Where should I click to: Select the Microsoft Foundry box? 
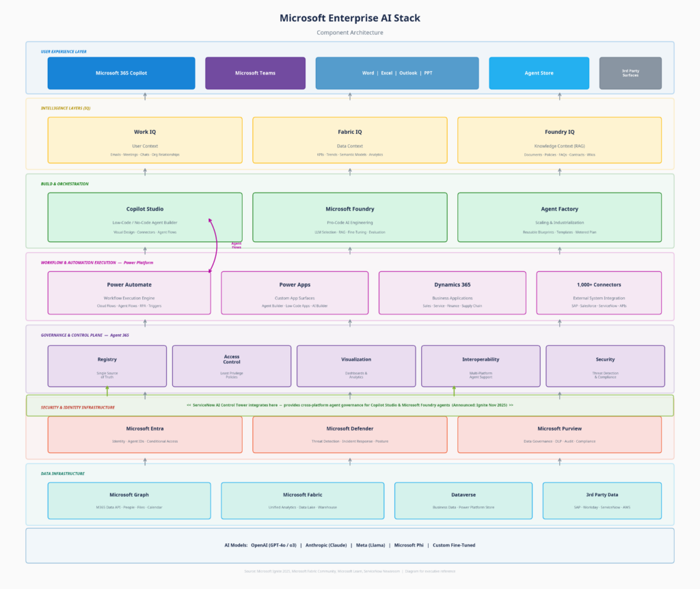coord(350,217)
